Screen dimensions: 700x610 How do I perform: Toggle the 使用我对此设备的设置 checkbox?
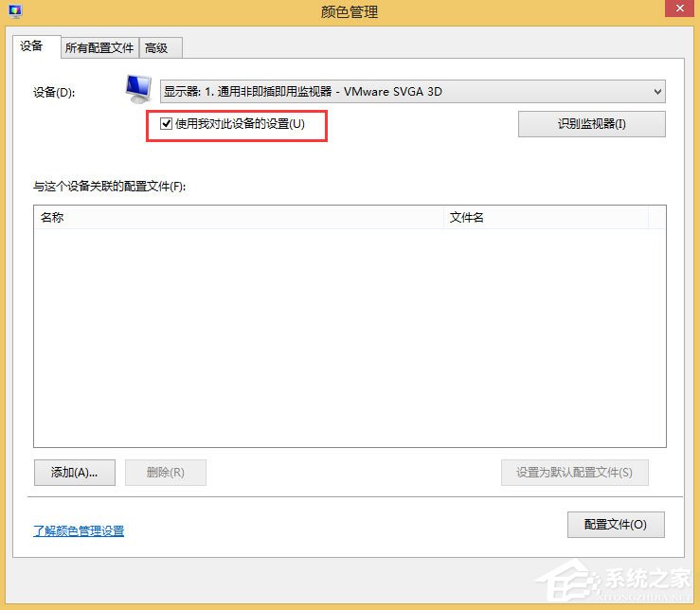click(x=166, y=124)
